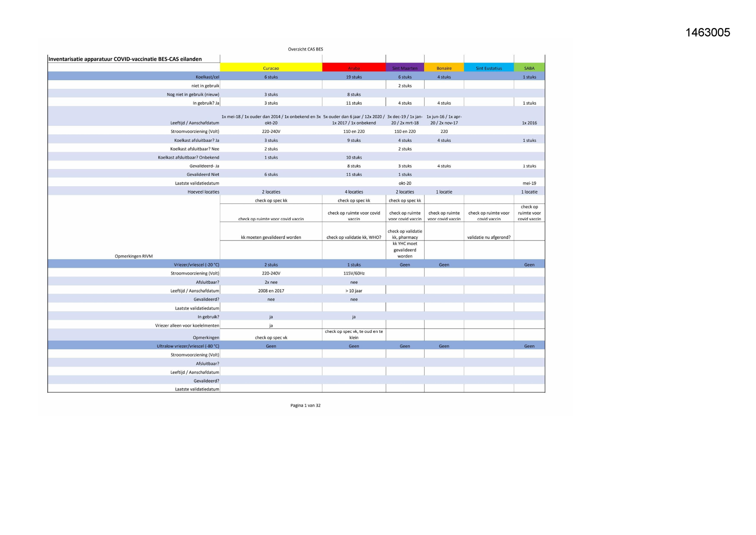Image resolution: width=756 pixels, height=535 pixels.
Task: Click the document number 1463005
Action: (x=708, y=32)
